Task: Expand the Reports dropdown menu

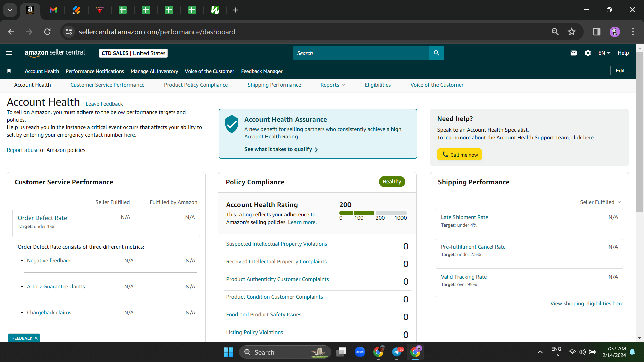Action: tap(333, 85)
